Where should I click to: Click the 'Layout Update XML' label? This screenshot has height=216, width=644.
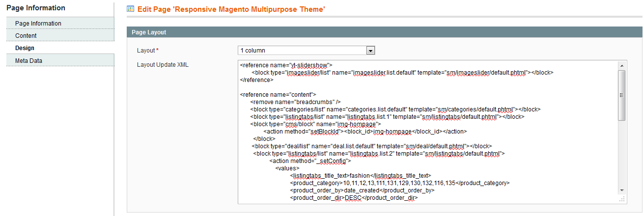[163, 65]
